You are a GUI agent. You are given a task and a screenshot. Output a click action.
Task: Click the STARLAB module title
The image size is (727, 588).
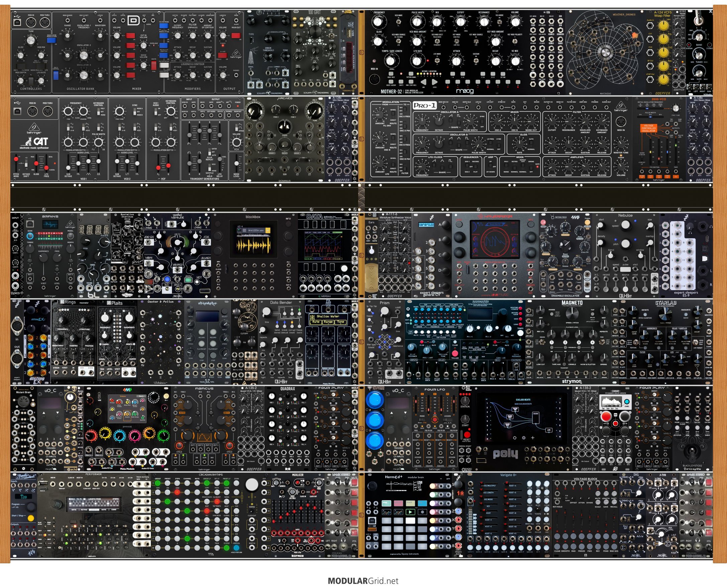coord(665,303)
